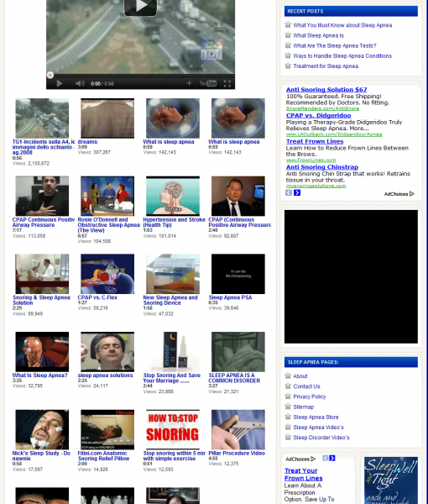
Task: Open the 'Treatment for Sleep Apnea' post
Action: click(x=326, y=66)
